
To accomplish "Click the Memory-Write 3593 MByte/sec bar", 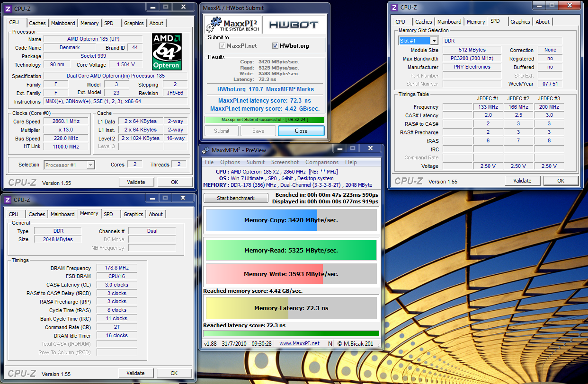I will [x=291, y=274].
